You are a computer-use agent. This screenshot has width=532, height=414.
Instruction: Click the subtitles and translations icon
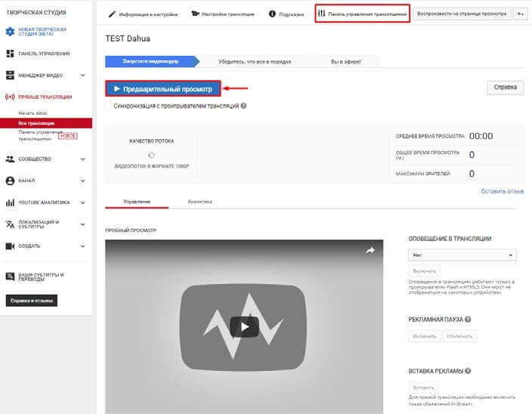coord(10,277)
